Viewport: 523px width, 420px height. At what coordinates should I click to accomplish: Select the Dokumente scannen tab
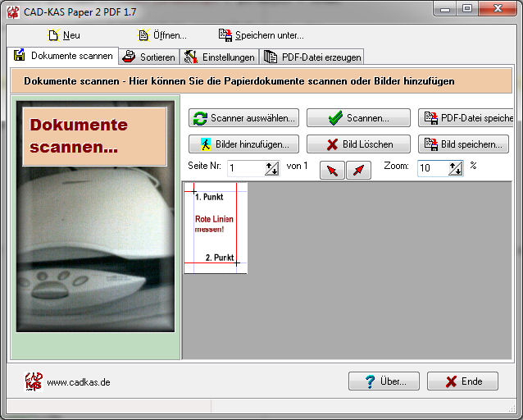point(63,57)
